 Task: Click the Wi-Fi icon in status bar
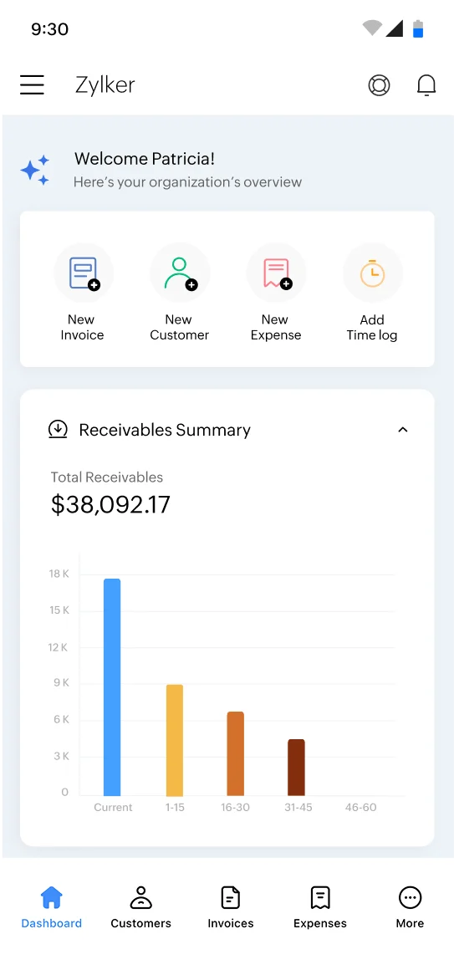[x=372, y=28]
